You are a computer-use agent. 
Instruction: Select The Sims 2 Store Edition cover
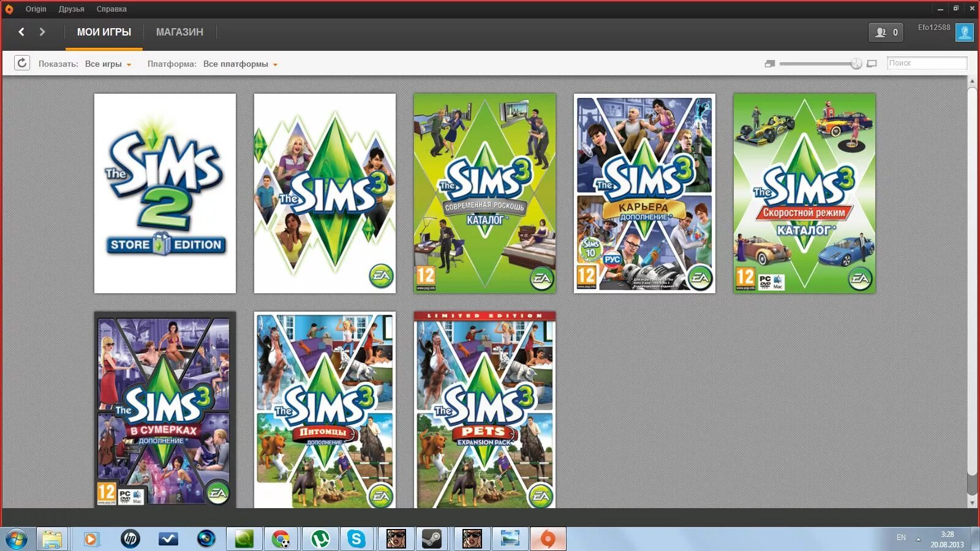point(165,193)
